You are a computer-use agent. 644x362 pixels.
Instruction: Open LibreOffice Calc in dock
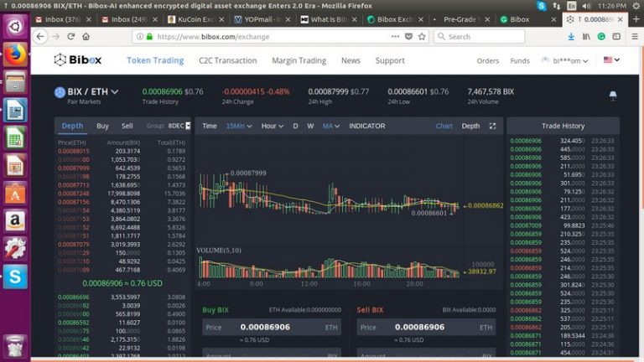tap(15, 137)
